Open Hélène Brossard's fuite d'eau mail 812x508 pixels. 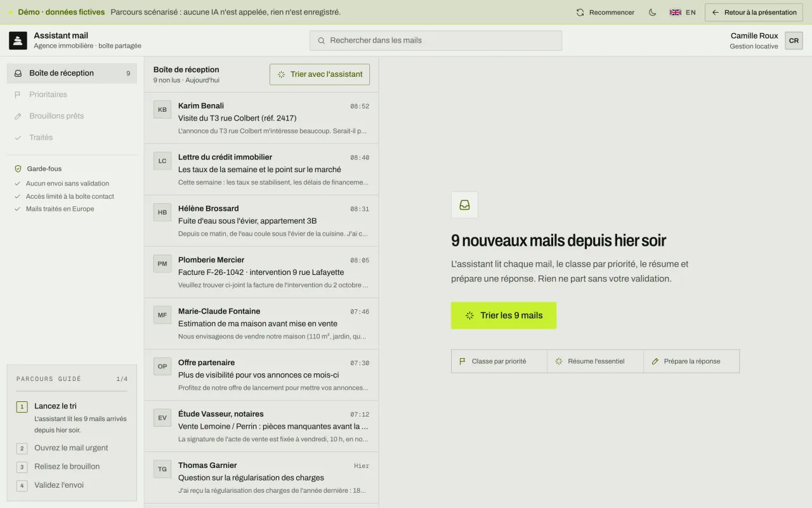click(x=261, y=221)
